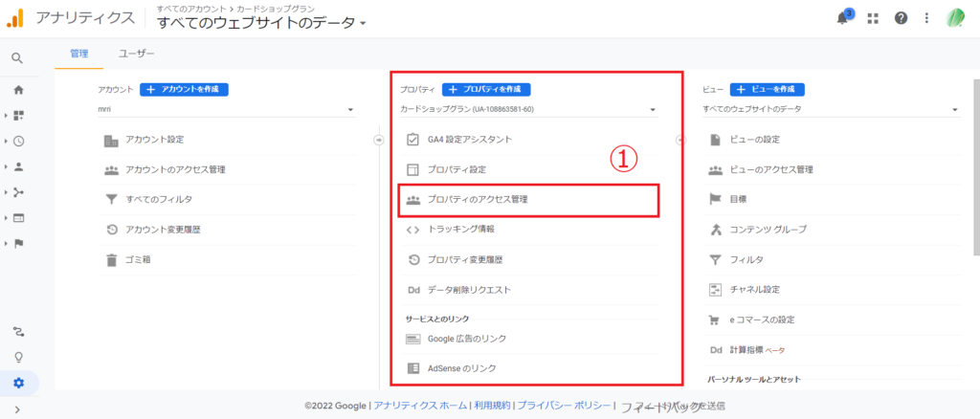Screen dimensions: 980x419
Task: Expand the left sidebar with bottom chevron
Action: tap(18, 409)
